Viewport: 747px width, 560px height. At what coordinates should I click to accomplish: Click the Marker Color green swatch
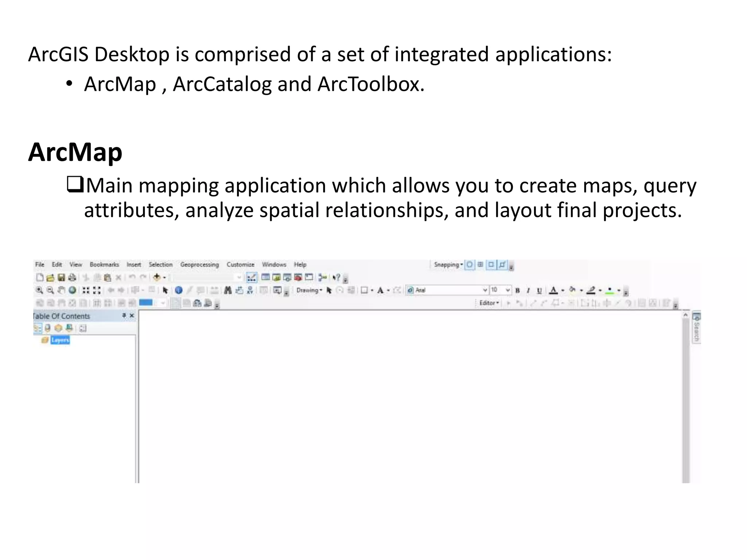pos(610,291)
